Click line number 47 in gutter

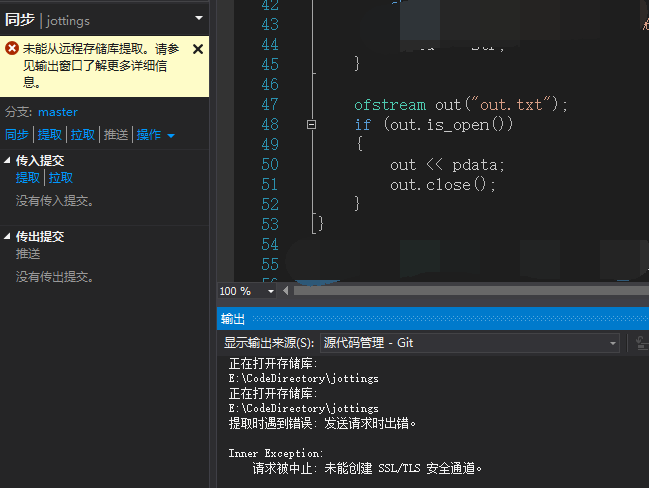(270, 104)
